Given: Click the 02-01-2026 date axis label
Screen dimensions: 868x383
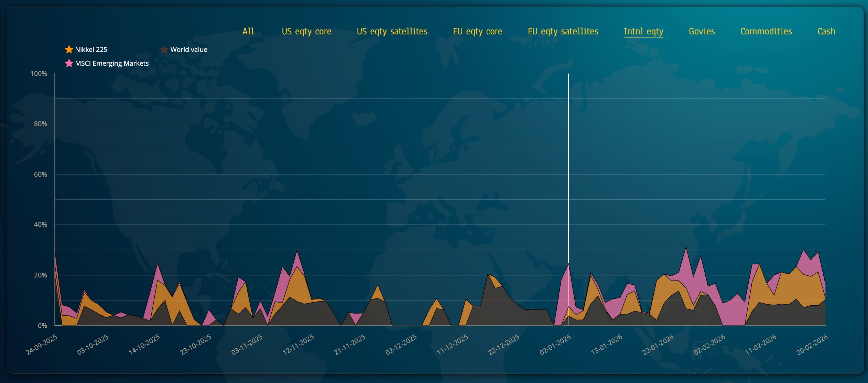Looking at the screenshot, I should pos(555,344).
